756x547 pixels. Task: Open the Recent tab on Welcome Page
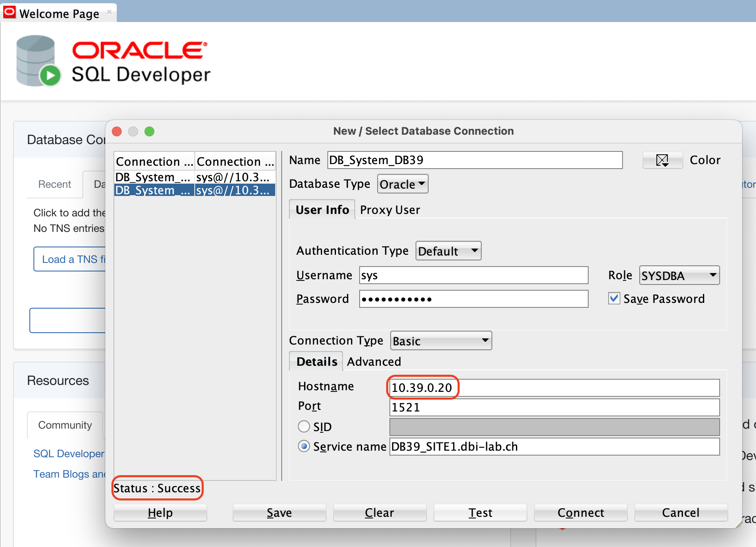(x=55, y=184)
